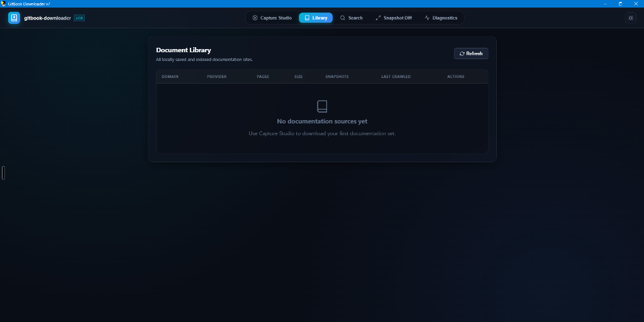Open the Snapshot Diff tab
Image resolution: width=644 pixels, height=322 pixels.
[x=394, y=18]
